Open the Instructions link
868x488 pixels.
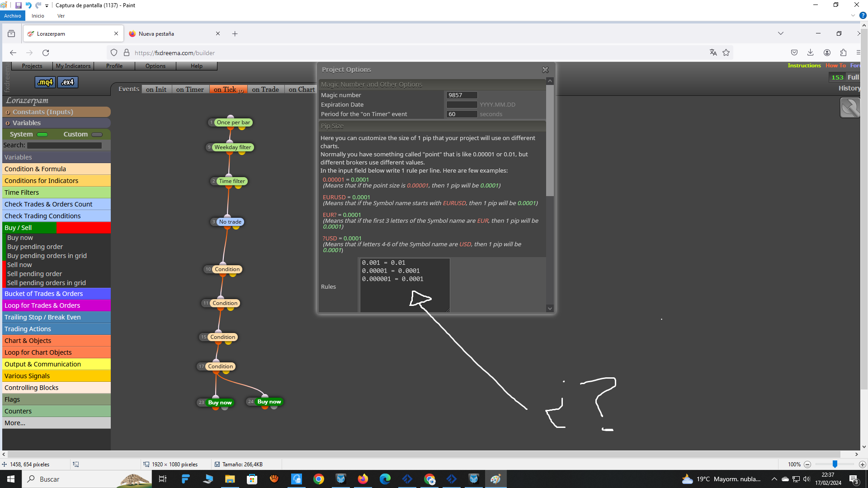coord(804,66)
